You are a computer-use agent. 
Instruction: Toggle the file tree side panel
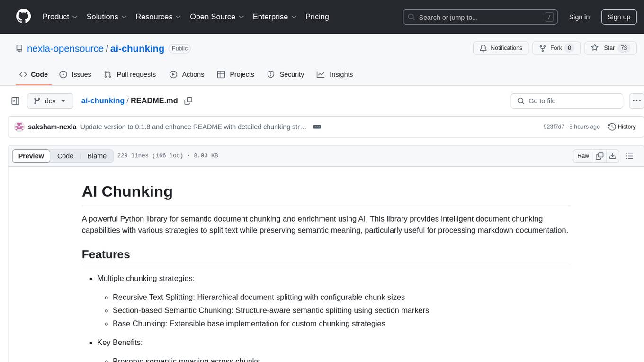pos(16,101)
